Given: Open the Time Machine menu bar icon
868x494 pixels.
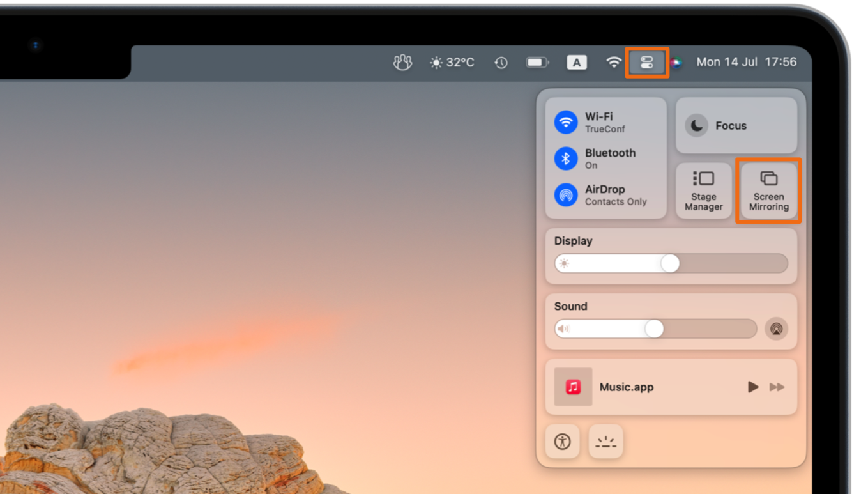Looking at the screenshot, I should (x=501, y=62).
